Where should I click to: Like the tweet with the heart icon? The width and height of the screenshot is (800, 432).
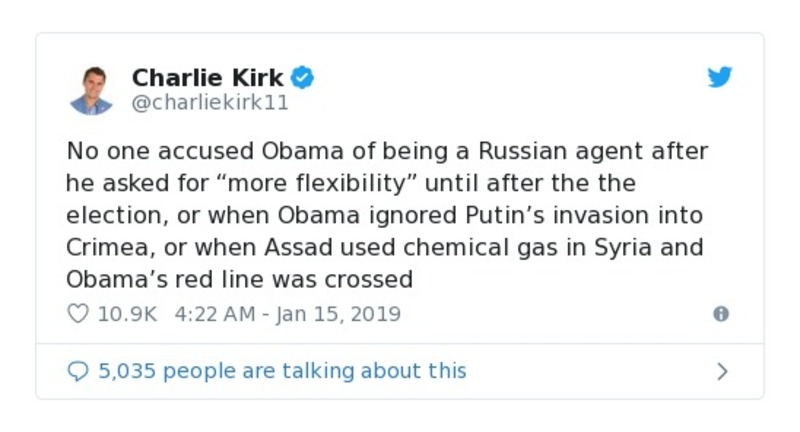point(77,314)
